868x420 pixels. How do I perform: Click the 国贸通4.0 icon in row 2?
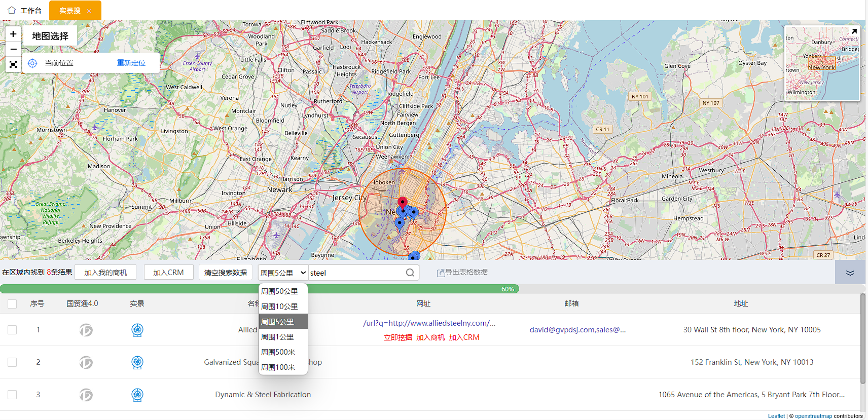pyautogui.click(x=86, y=362)
